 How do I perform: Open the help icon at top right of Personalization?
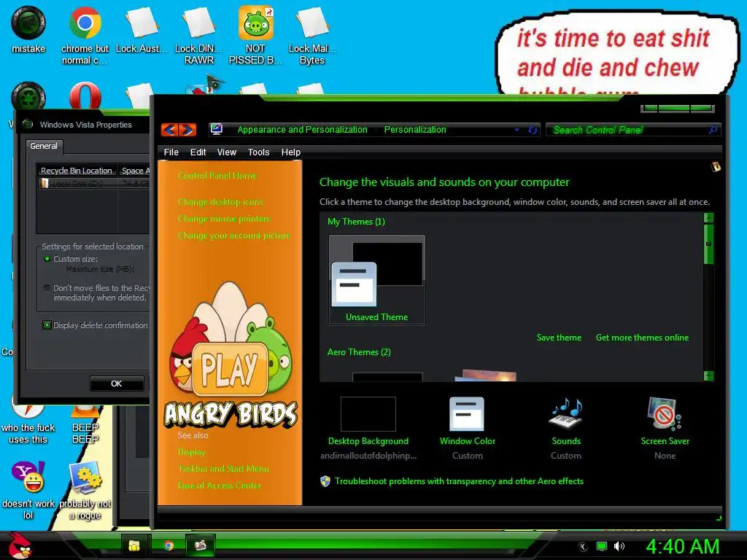(x=716, y=167)
